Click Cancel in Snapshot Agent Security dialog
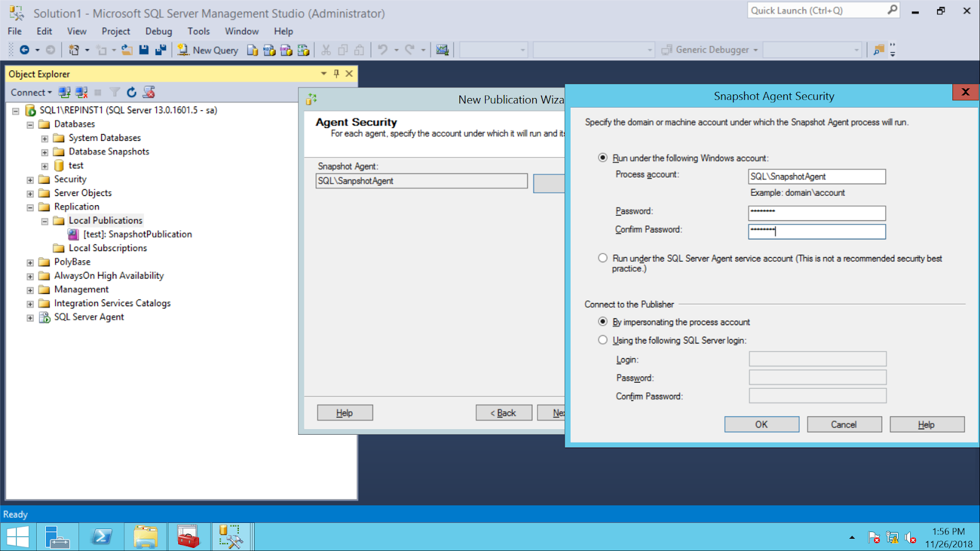980x551 pixels. tap(844, 424)
